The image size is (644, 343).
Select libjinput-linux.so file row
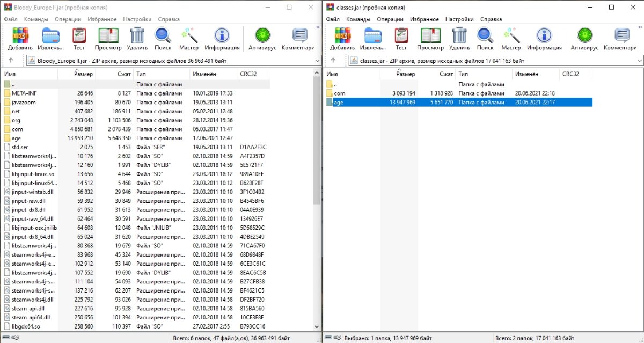(x=136, y=174)
